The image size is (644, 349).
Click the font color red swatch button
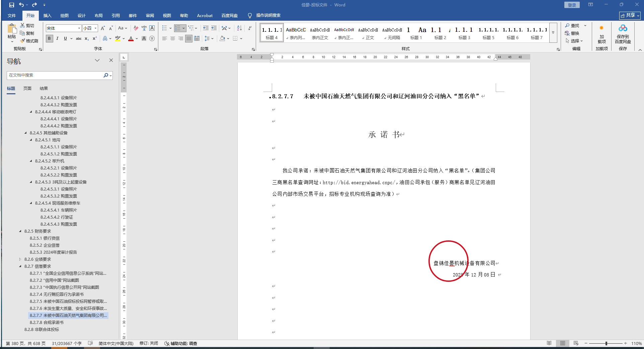point(131,38)
